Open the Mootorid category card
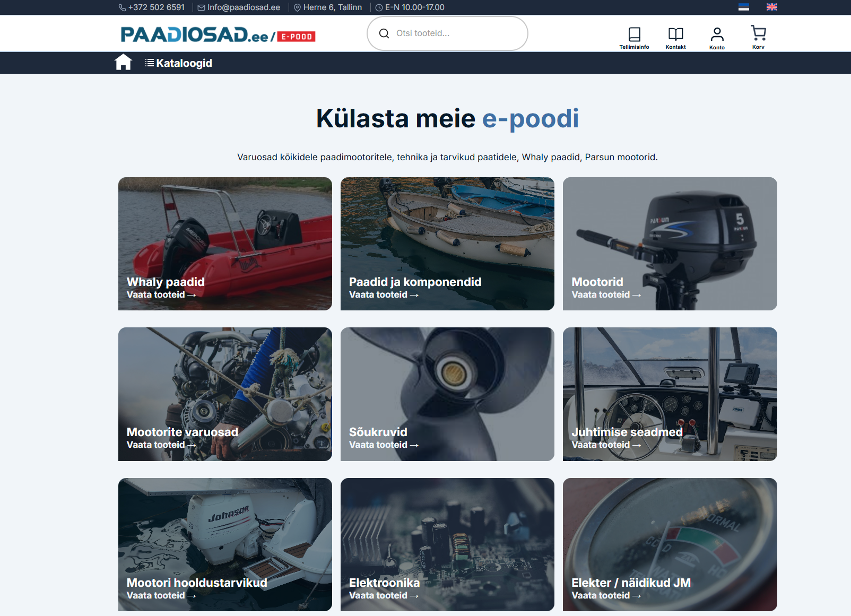The image size is (851, 616). coord(670,244)
